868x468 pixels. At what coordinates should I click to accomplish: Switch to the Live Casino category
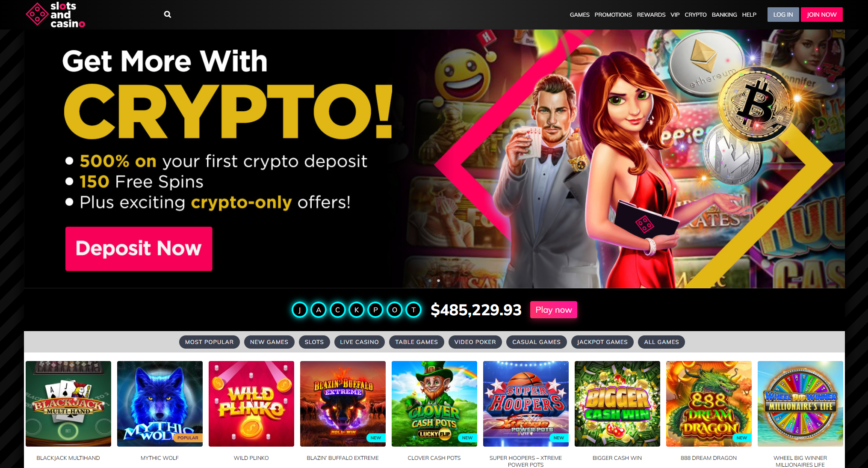[359, 342]
